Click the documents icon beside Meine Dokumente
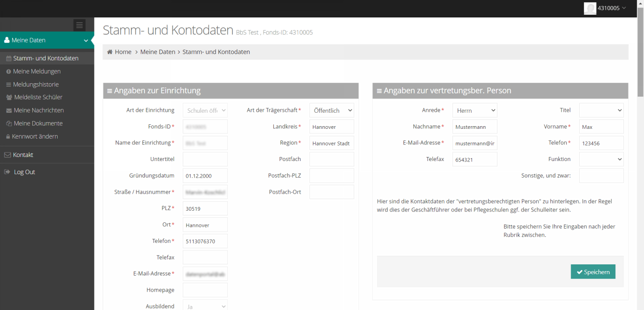This screenshot has width=644, height=310. tap(9, 123)
